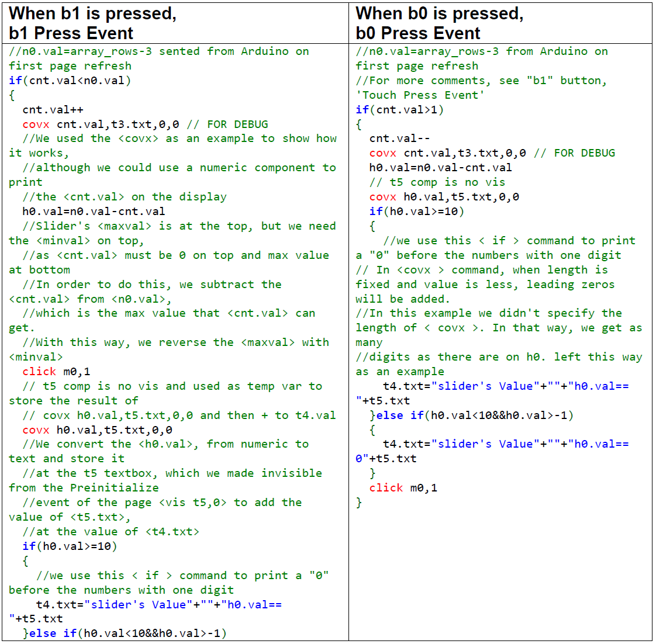Screen dimensions: 656x644
Task: Click "if(h0.val>=10)" in the b0 column
Action: pos(416,212)
